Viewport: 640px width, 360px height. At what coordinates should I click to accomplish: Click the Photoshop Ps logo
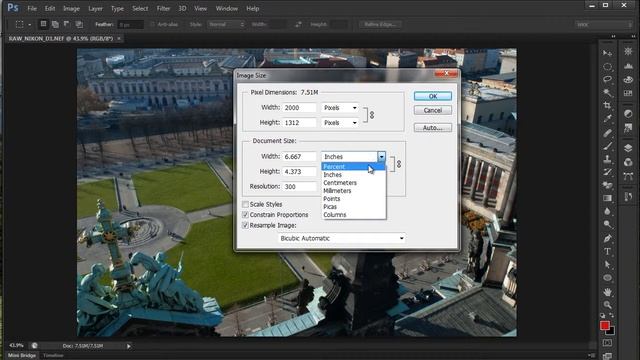click(x=13, y=8)
